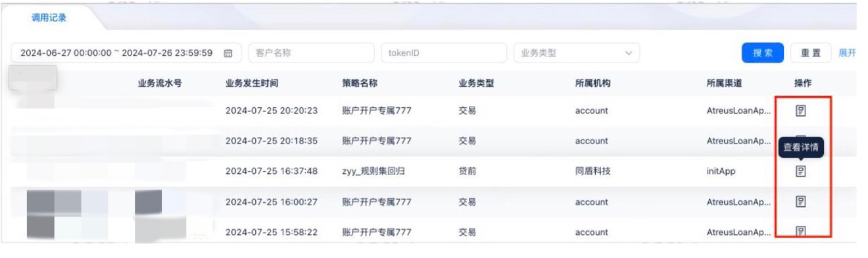The width and height of the screenshot is (868, 258).
Task: Click AtreusLoanAp... in the 20:20:23 row
Action: click(739, 111)
